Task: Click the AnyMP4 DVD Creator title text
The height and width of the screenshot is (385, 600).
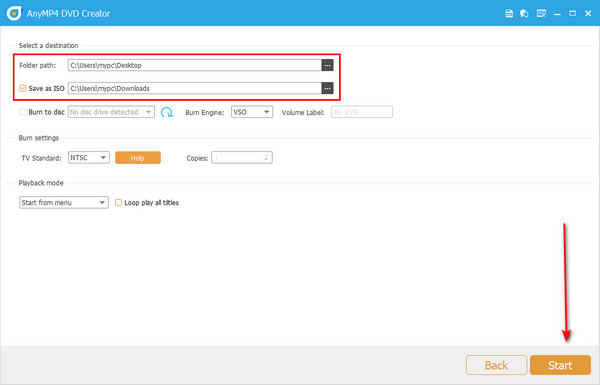Action: pyautogui.click(x=68, y=13)
